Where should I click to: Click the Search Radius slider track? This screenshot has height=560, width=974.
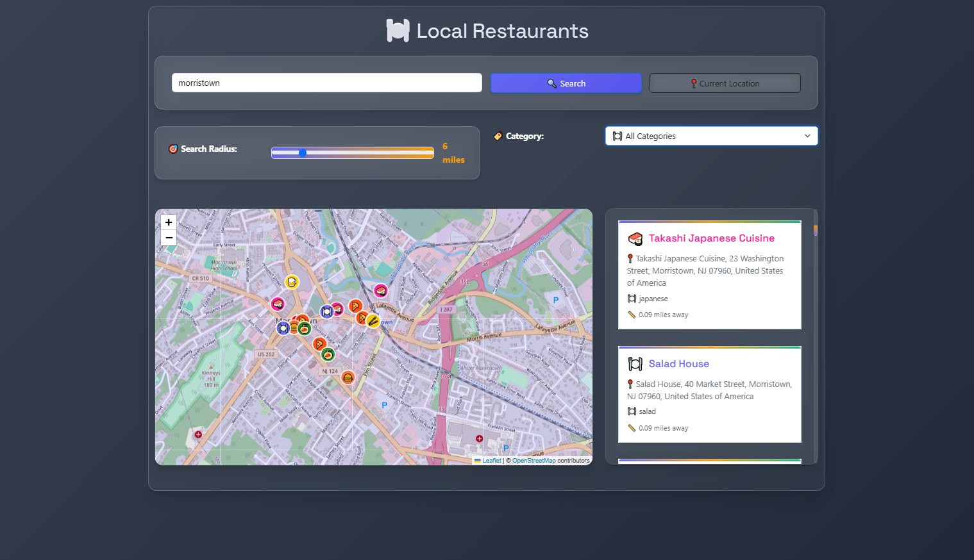click(353, 152)
